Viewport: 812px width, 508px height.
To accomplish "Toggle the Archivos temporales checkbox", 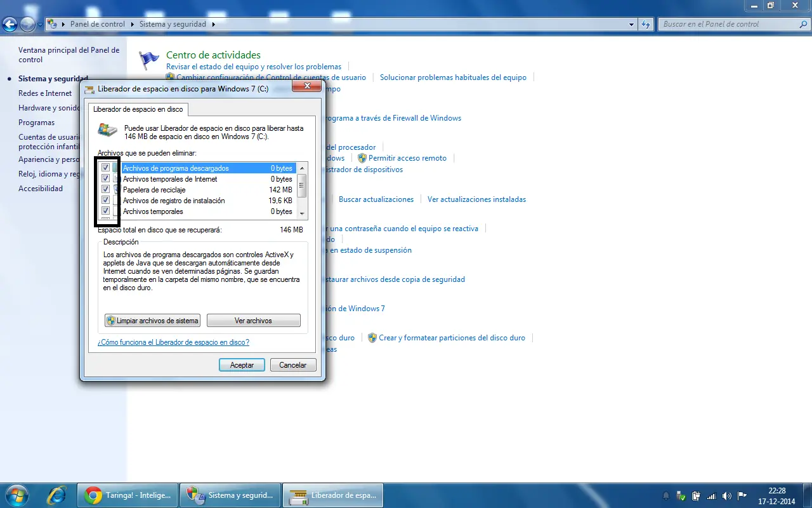I will point(105,211).
